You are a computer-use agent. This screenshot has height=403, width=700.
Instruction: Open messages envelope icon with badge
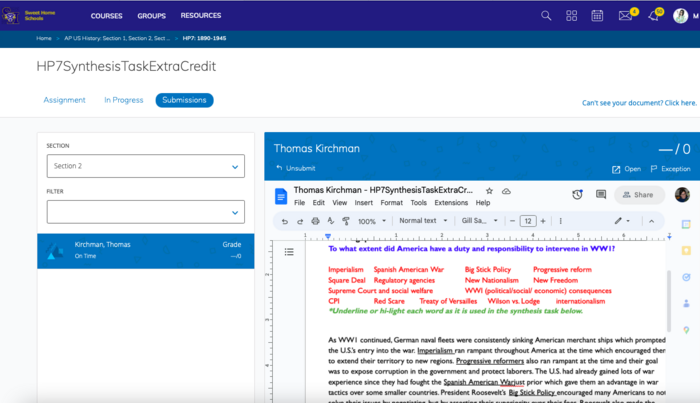(626, 16)
